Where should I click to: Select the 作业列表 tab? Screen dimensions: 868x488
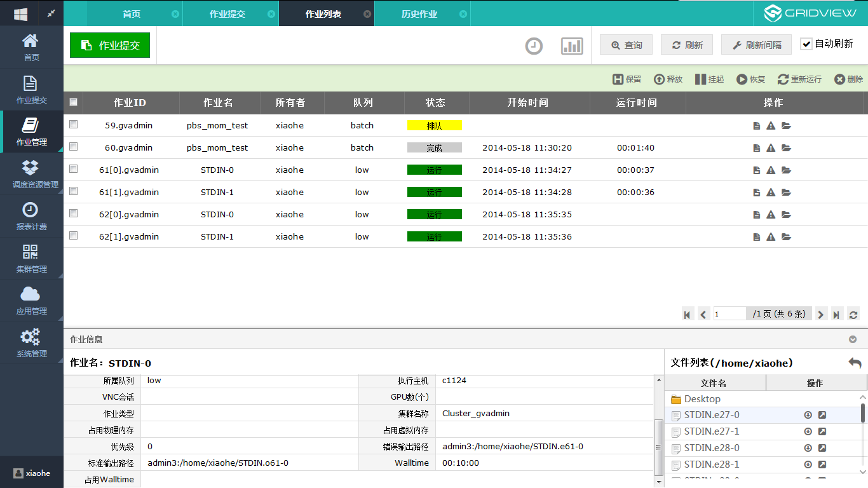coord(323,14)
